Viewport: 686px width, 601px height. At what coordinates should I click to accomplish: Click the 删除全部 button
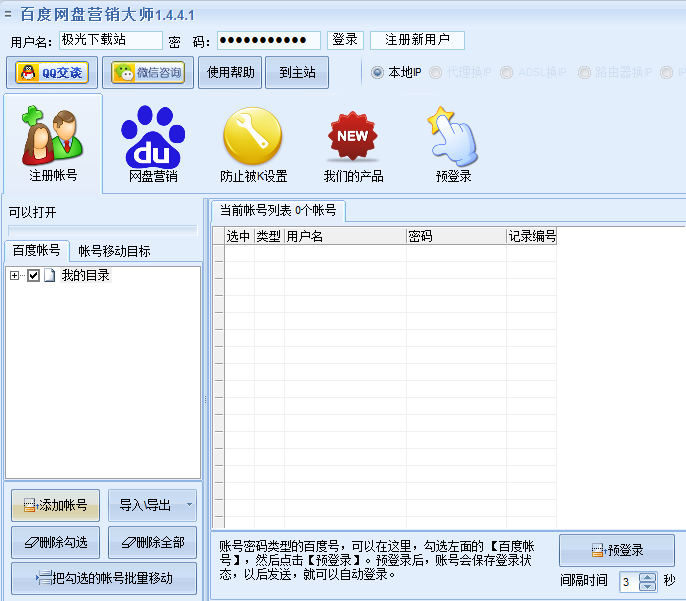click(x=152, y=542)
